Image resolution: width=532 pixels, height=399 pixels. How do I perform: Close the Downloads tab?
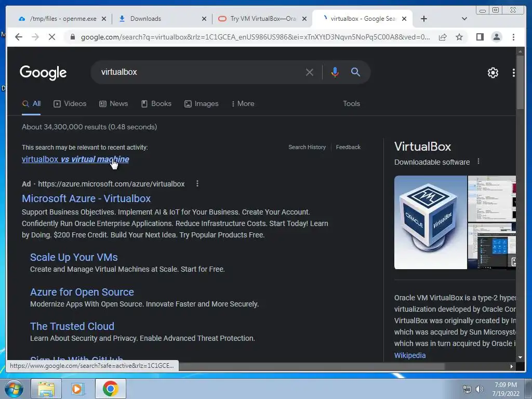pos(204,19)
